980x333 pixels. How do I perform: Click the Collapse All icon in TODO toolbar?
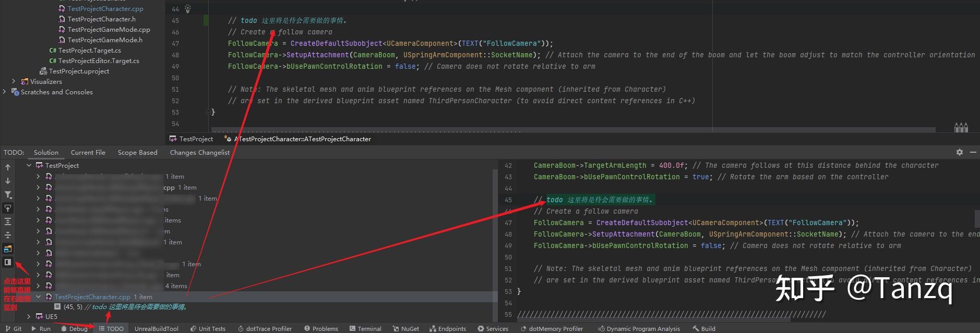tap(8, 235)
